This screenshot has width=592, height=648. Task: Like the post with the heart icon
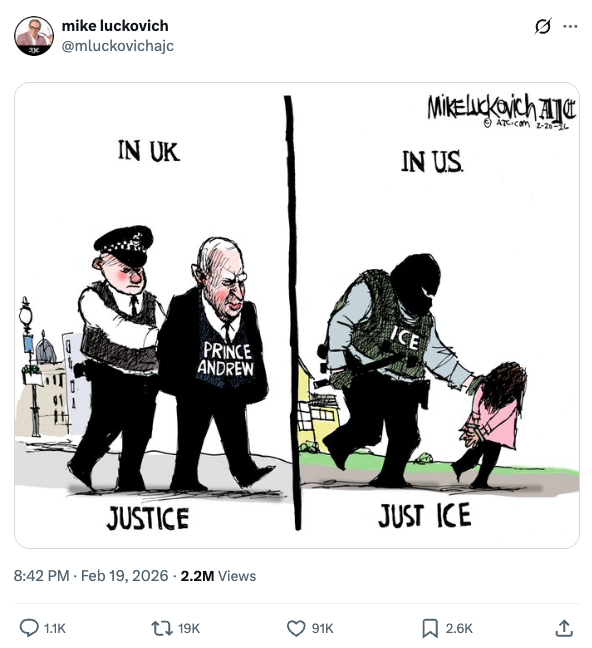296,628
